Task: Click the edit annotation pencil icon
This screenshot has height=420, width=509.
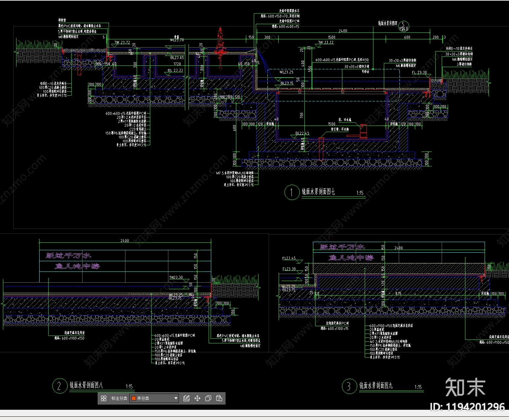Action: (187, 398)
